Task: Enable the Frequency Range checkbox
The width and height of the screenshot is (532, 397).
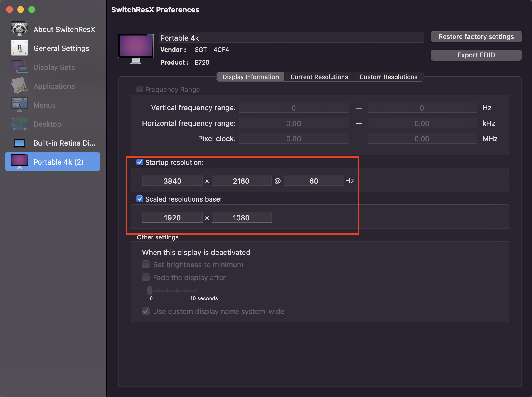Action: pos(140,89)
